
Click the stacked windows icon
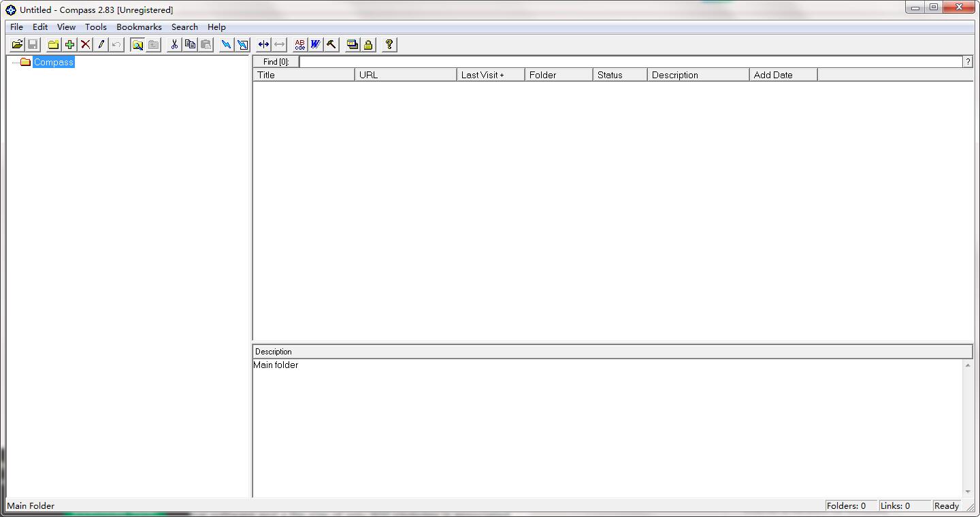(x=353, y=45)
